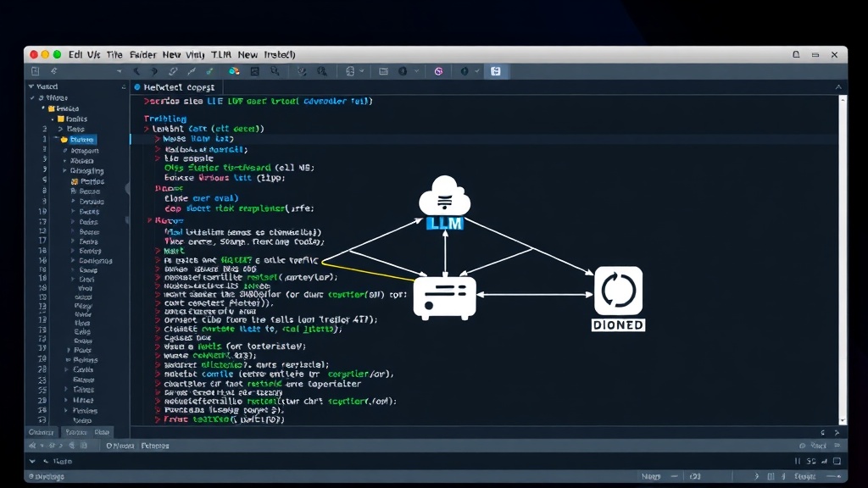Switch to the open editor tab with blue dot

(175, 87)
